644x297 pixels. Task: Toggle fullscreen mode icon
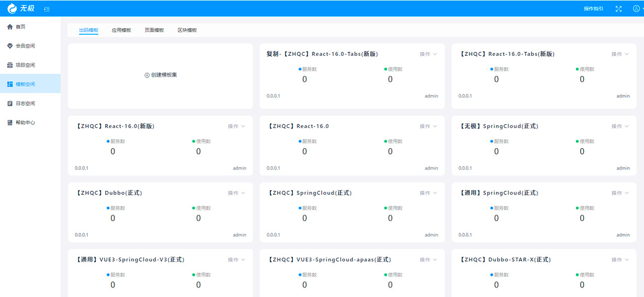[x=619, y=9]
